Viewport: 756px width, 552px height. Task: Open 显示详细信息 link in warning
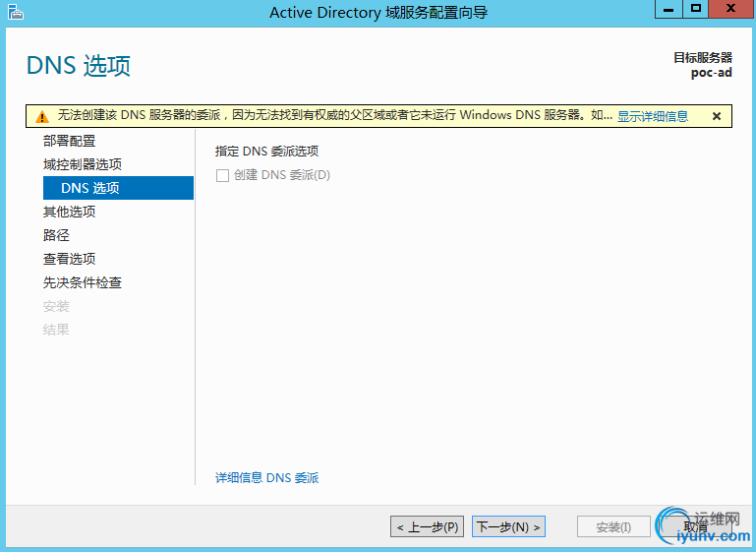(x=653, y=116)
